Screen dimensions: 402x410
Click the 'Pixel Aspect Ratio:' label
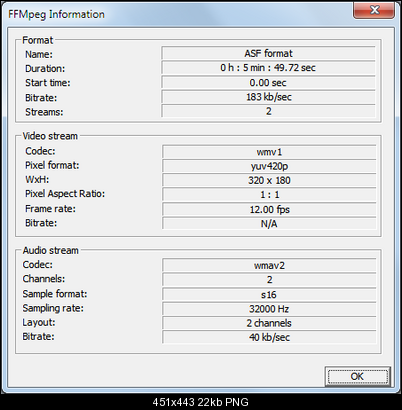(65, 194)
